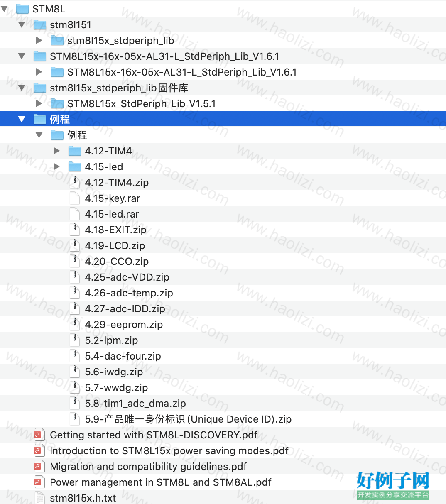Click the 4.18-EXIT.zip archive icon

coord(75,230)
